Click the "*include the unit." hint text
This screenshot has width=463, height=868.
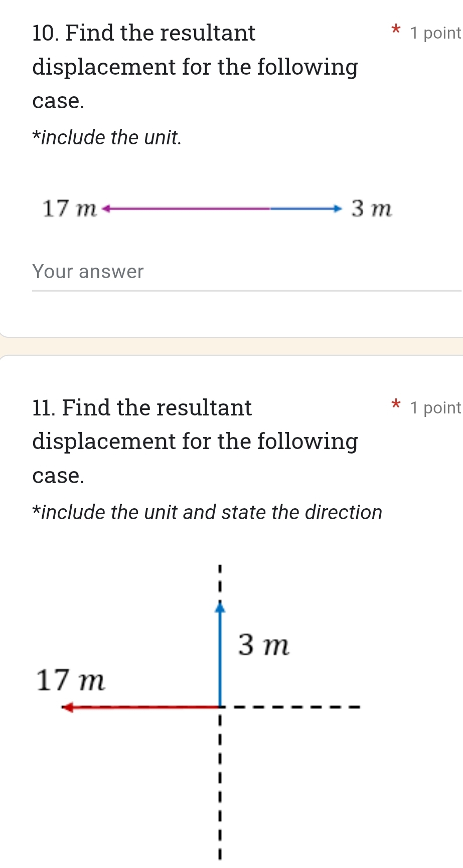click(107, 137)
